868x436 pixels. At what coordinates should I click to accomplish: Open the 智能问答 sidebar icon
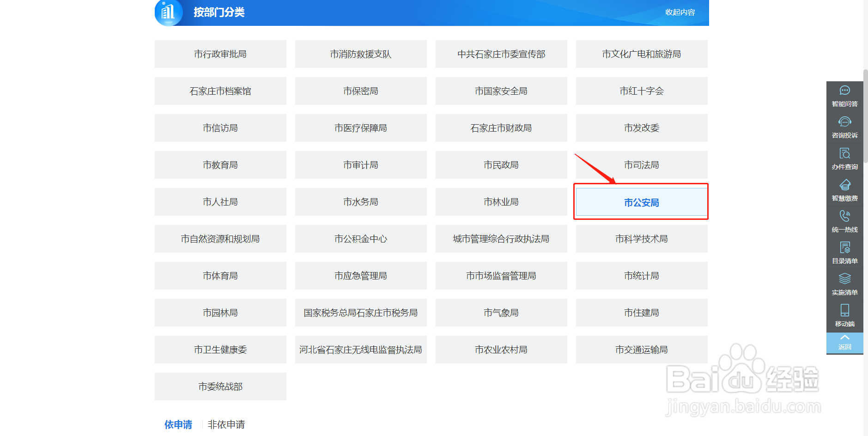844,96
